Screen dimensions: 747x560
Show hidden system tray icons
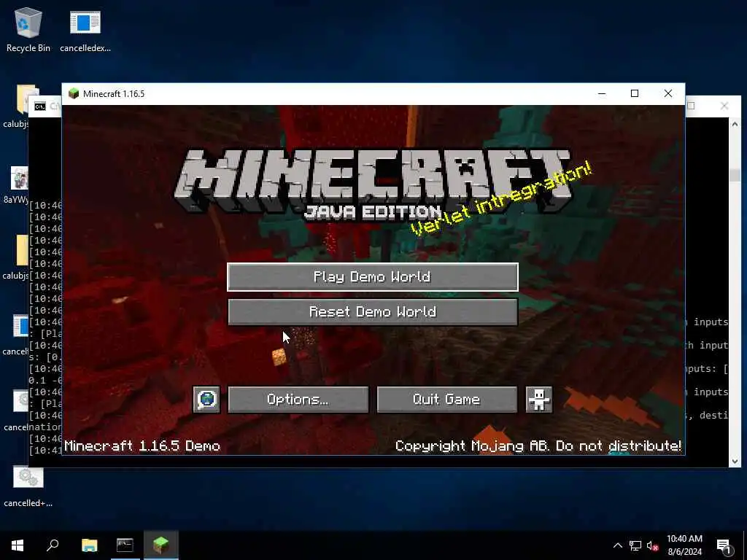pyautogui.click(x=617, y=545)
